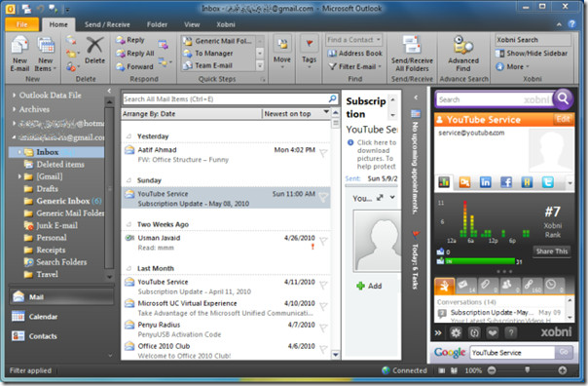
Task: Click the zoom in plus button
Action: [x=562, y=370]
